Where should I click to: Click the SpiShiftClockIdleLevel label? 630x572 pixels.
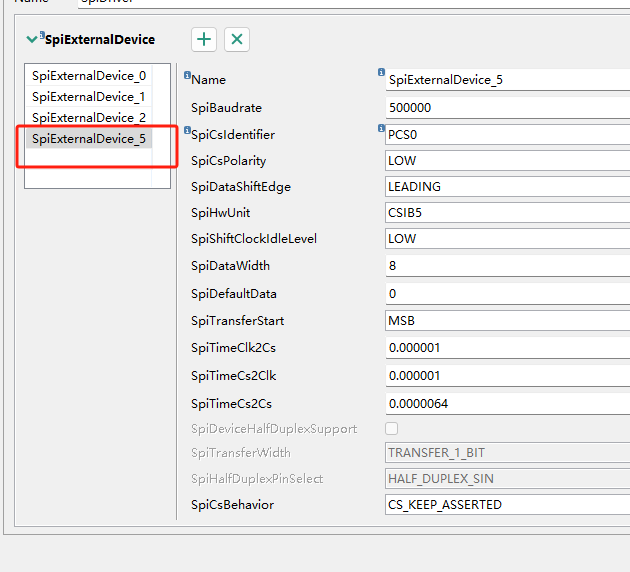click(254, 239)
